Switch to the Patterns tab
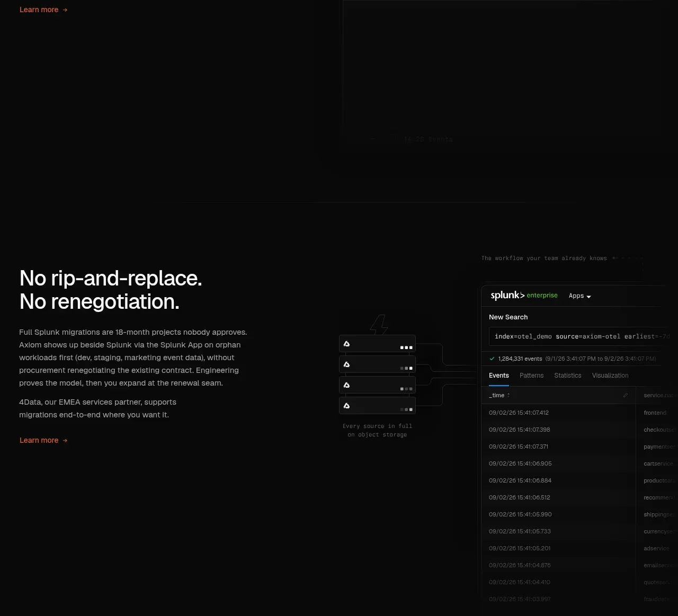 [x=531, y=376]
